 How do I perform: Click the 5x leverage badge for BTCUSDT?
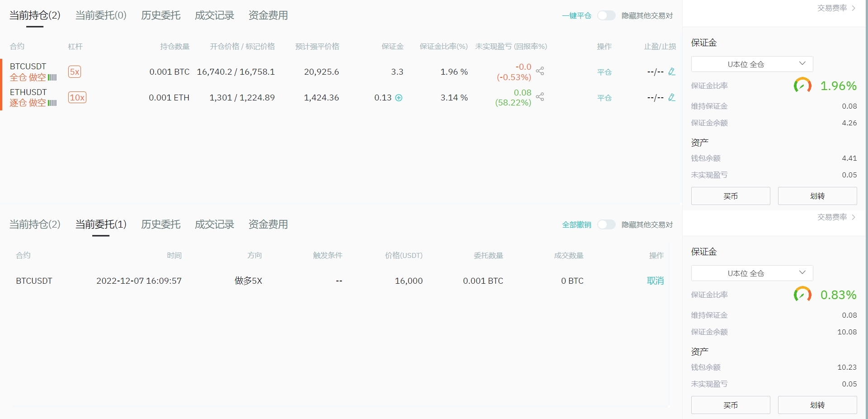[x=75, y=72]
